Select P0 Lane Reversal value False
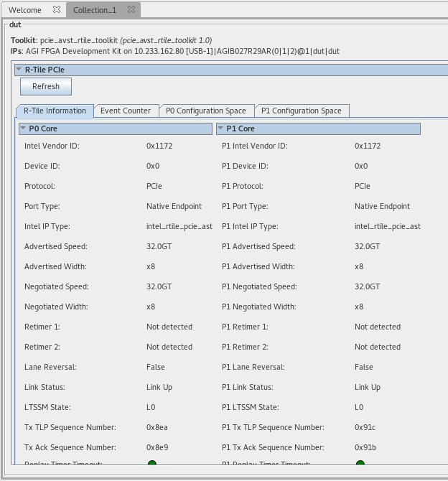The image size is (448, 481). [x=156, y=367]
